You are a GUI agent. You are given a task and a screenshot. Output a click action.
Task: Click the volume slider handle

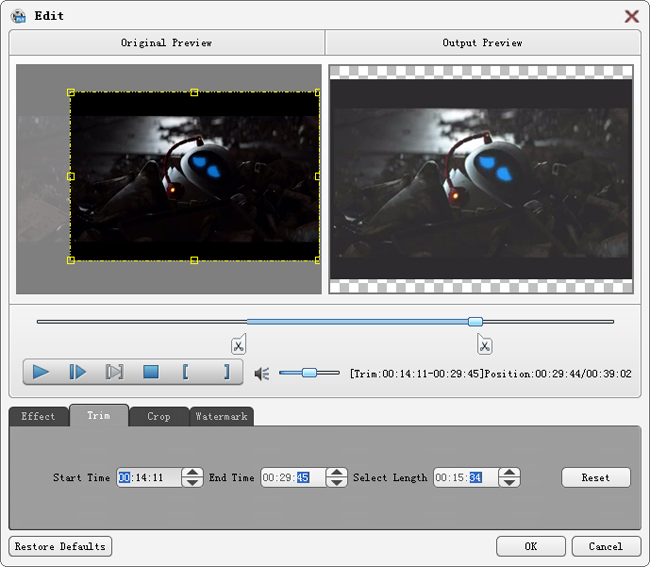coord(309,373)
